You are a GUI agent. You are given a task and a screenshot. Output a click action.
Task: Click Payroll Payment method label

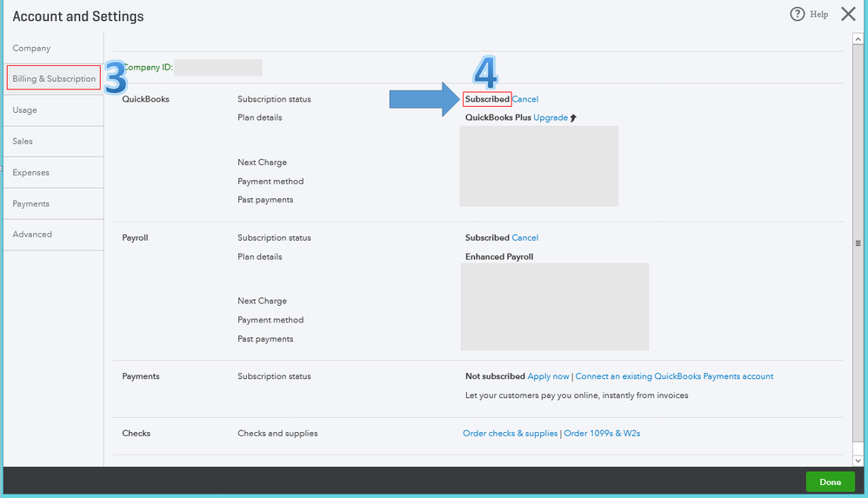(x=270, y=320)
